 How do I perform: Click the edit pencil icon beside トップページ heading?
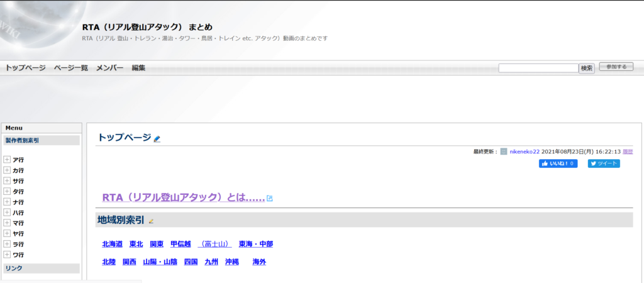tap(157, 139)
